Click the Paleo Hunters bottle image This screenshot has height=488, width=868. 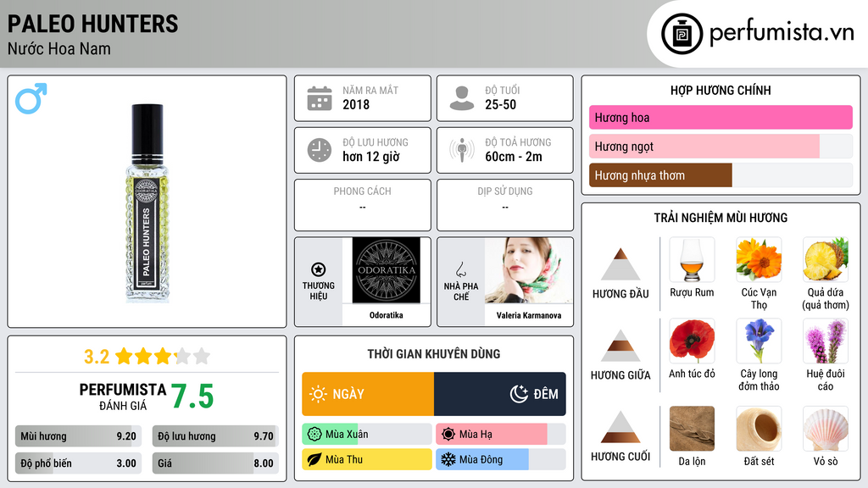tap(147, 203)
